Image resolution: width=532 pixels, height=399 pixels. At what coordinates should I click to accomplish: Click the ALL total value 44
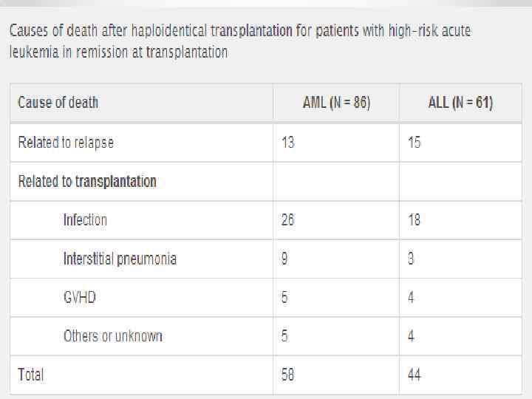point(415,375)
